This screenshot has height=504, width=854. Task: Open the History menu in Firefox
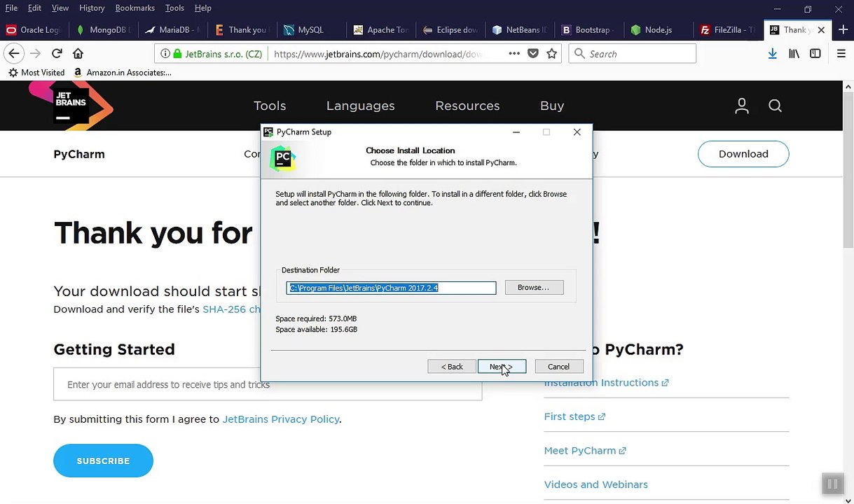(x=92, y=8)
